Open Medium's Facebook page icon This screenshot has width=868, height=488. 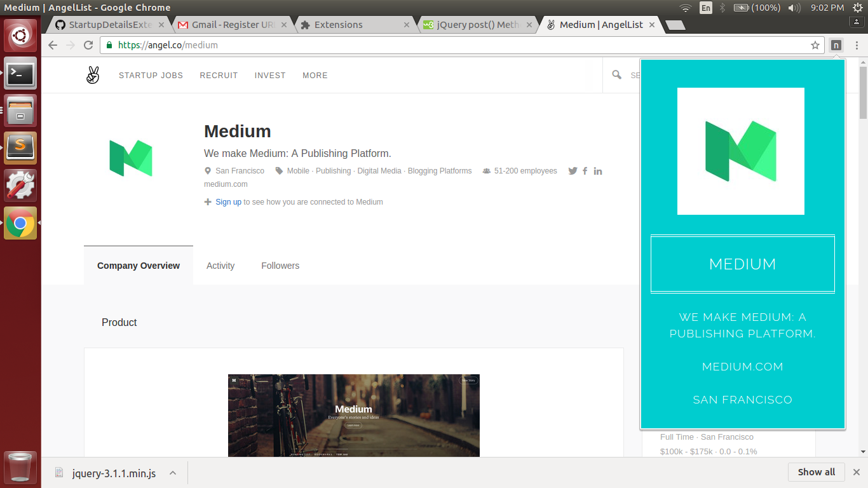pyautogui.click(x=585, y=171)
